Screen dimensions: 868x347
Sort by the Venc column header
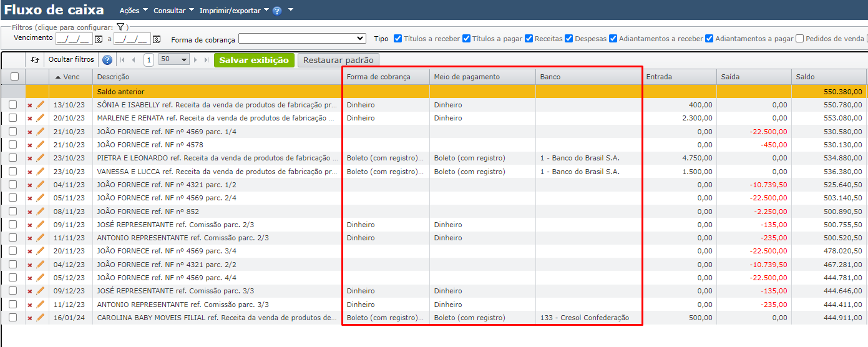(x=71, y=77)
